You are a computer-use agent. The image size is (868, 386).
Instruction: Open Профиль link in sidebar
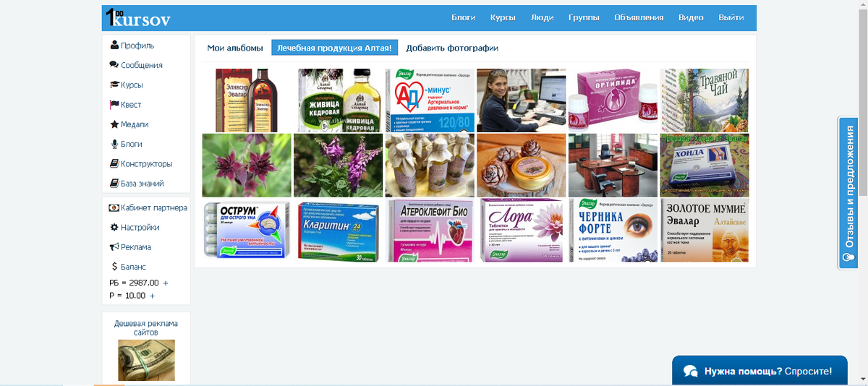coord(137,46)
